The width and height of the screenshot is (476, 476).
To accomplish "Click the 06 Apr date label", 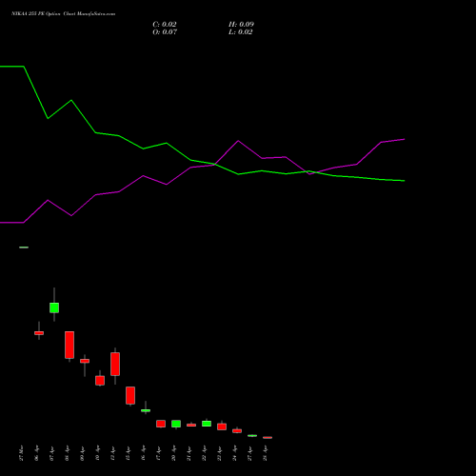I will 36,453.
